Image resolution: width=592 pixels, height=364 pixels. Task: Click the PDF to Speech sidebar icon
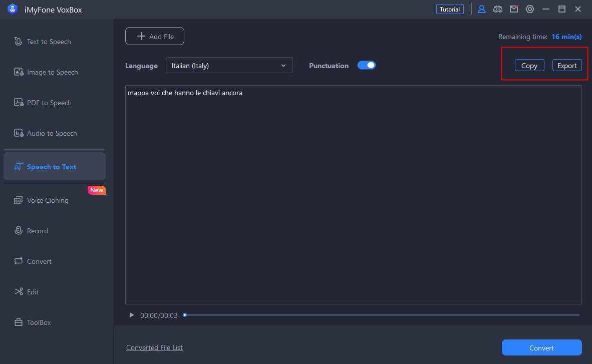click(19, 102)
